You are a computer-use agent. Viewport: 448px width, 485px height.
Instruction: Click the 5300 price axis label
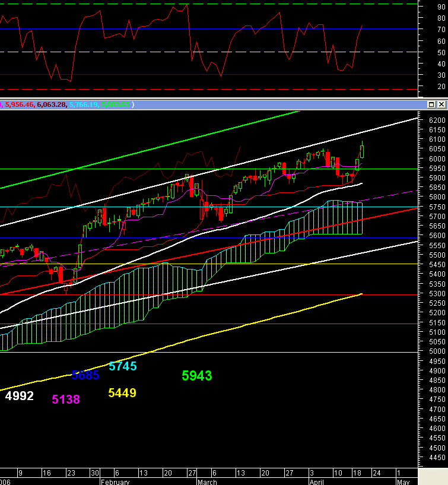437,293
